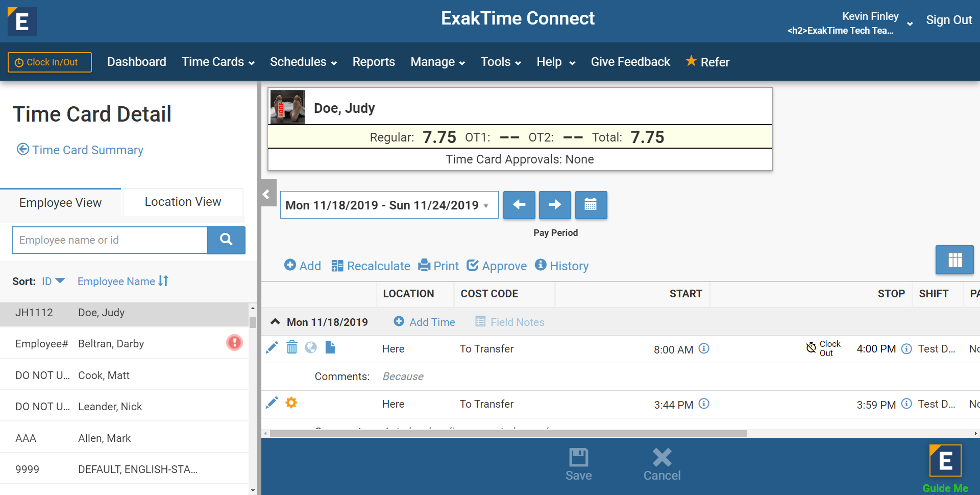This screenshot has width=980, height=495.
Task: Switch to Location View tab
Action: pyautogui.click(x=183, y=202)
